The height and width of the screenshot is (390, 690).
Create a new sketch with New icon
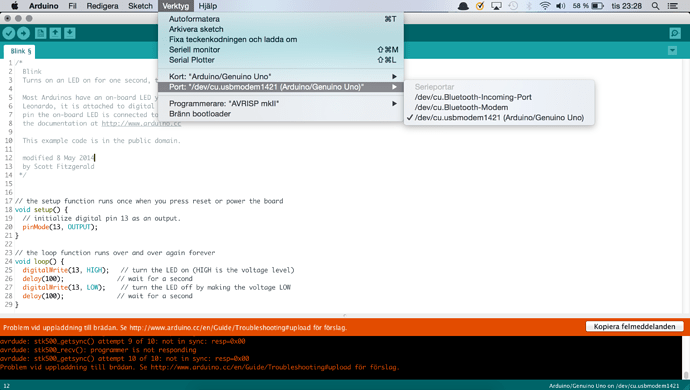point(40,33)
